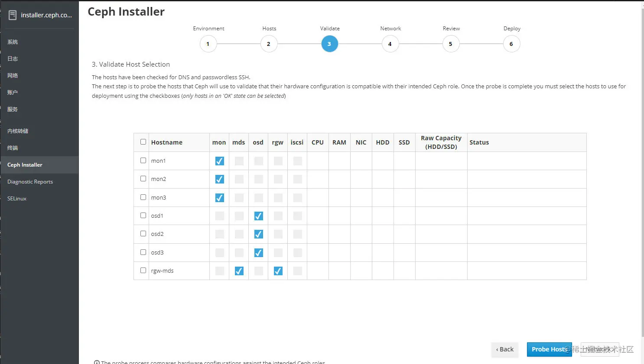Toggle the mon role checkbox for mon3
The height and width of the screenshot is (364, 644).
[x=220, y=198]
